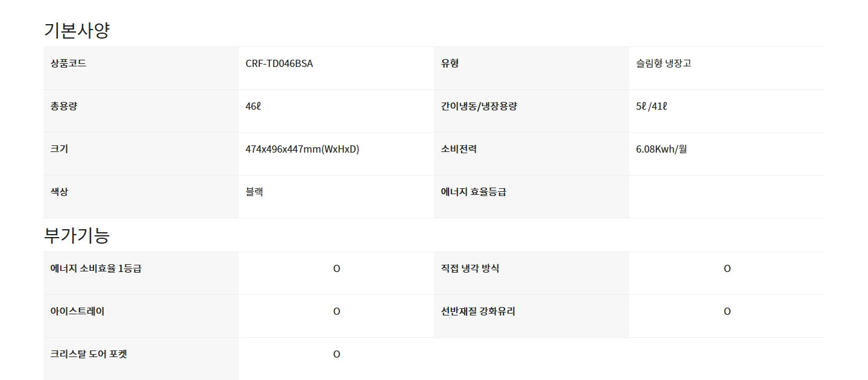868x380 pixels.
Task: Click the 474x496x447mm size value
Action: [302, 149]
